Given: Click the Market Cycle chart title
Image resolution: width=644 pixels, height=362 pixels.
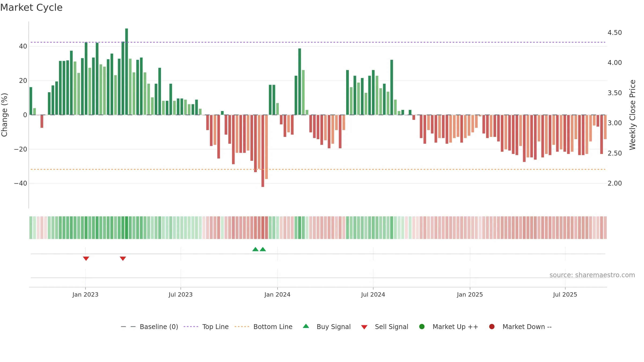Looking at the screenshot, I should coord(31,8).
